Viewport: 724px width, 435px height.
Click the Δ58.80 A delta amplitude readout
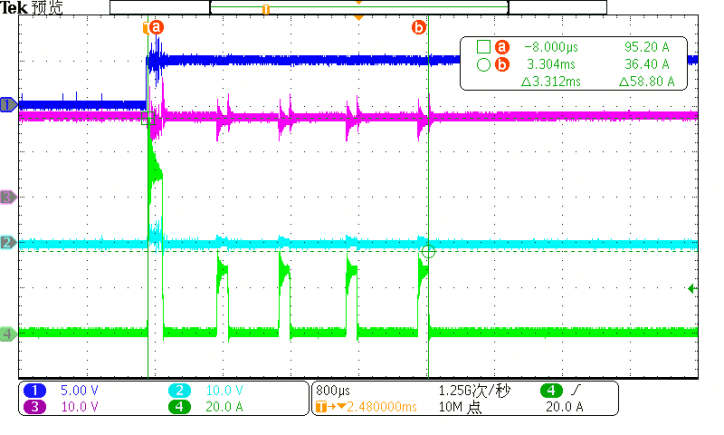646,82
